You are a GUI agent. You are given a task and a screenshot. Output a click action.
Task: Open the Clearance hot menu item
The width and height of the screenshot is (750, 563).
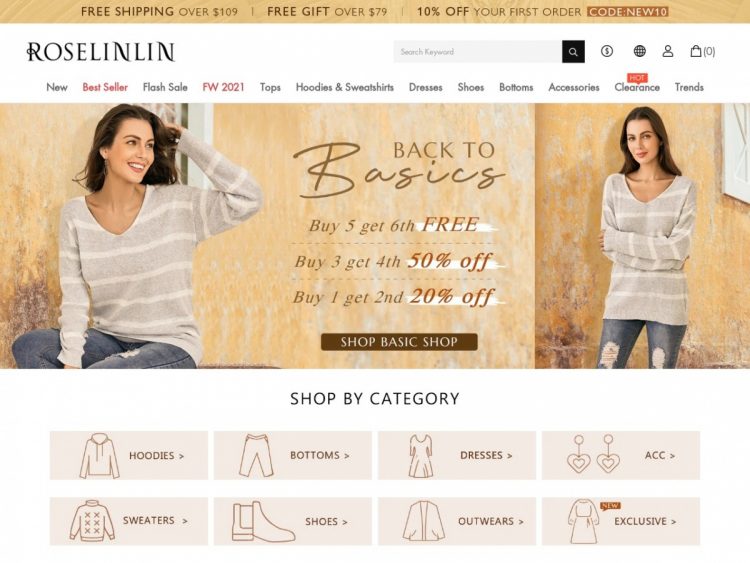tap(637, 87)
